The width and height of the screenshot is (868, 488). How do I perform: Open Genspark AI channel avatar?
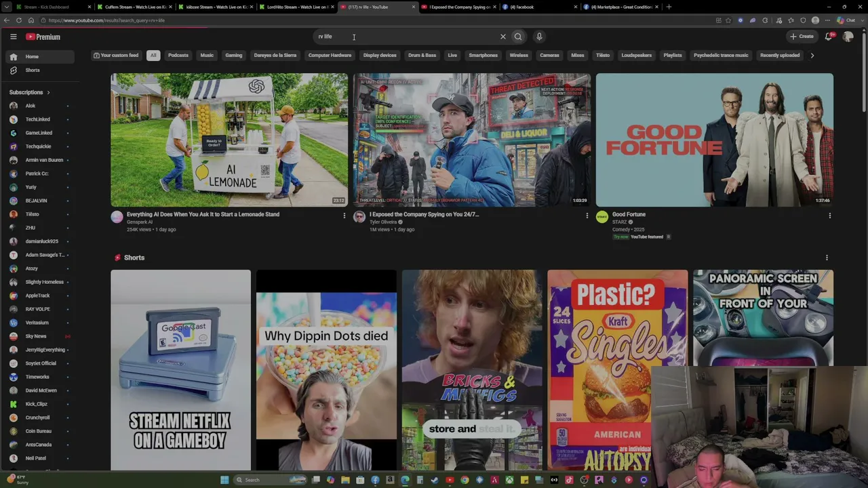coord(117,217)
